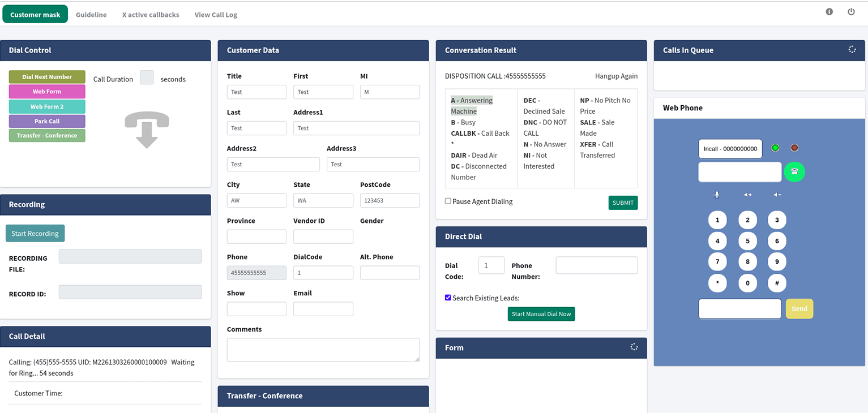The height and width of the screenshot is (413, 868).
Task: Click Park Call button
Action: click(x=47, y=121)
